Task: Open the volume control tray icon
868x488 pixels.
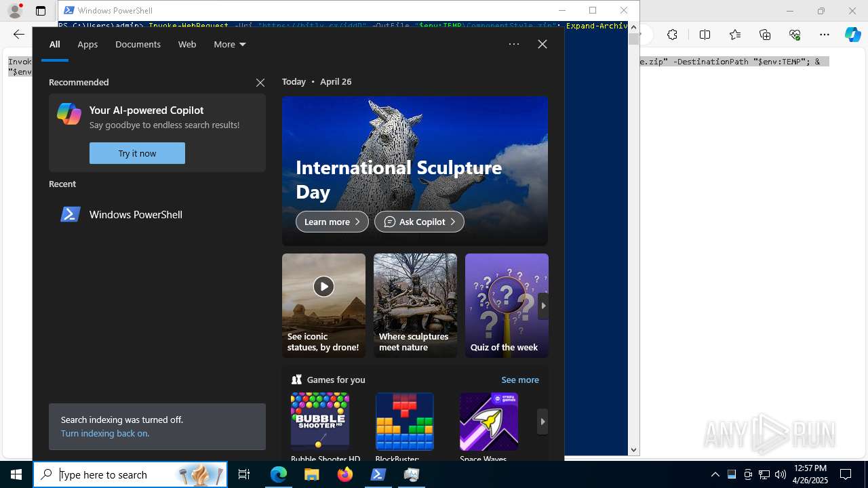Action: click(x=781, y=474)
